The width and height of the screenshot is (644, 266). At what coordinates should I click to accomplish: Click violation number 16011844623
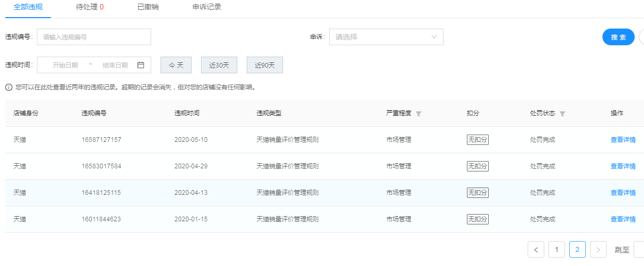click(101, 219)
